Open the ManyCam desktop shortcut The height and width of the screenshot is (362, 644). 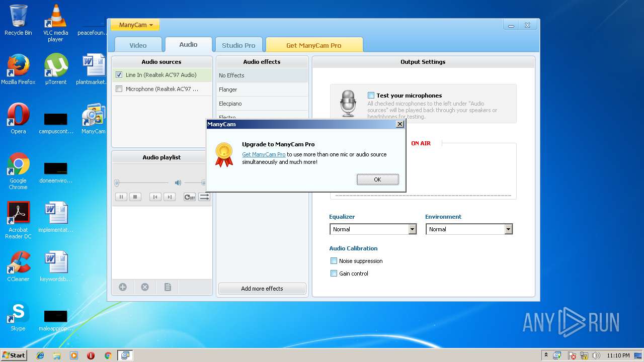(93, 119)
